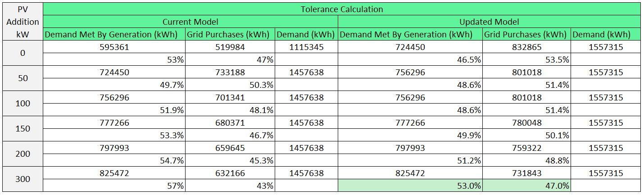Select the cell containing 595361

click(x=114, y=47)
